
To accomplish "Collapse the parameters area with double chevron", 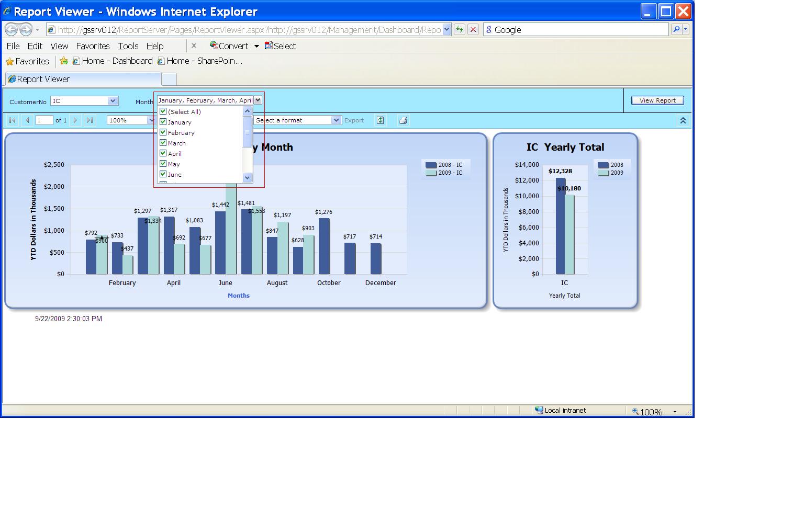I will pyautogui.click(x=683, y=120).
